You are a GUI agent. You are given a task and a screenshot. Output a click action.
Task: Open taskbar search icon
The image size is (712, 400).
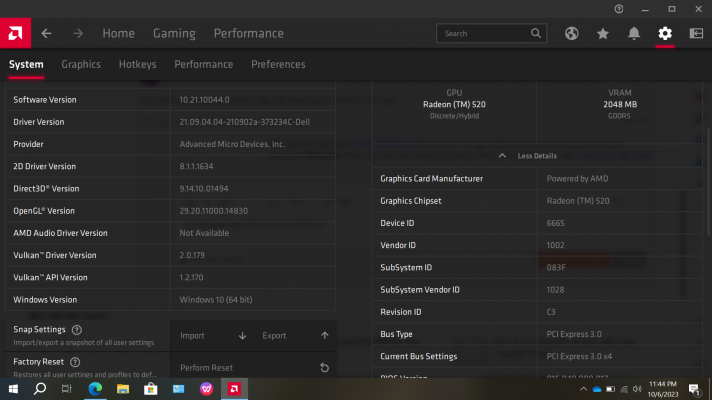coord(40,389)
